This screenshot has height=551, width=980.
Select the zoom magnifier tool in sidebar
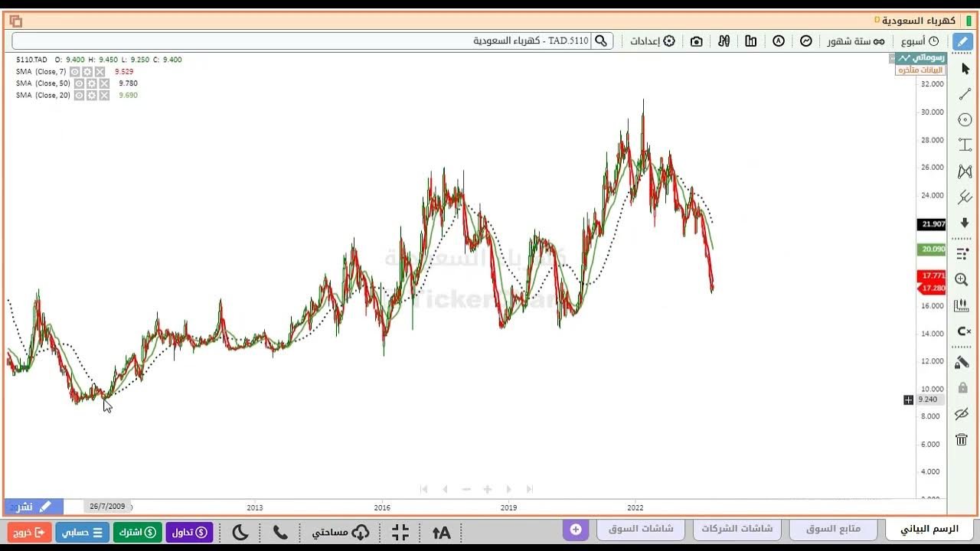pos(962,280)
